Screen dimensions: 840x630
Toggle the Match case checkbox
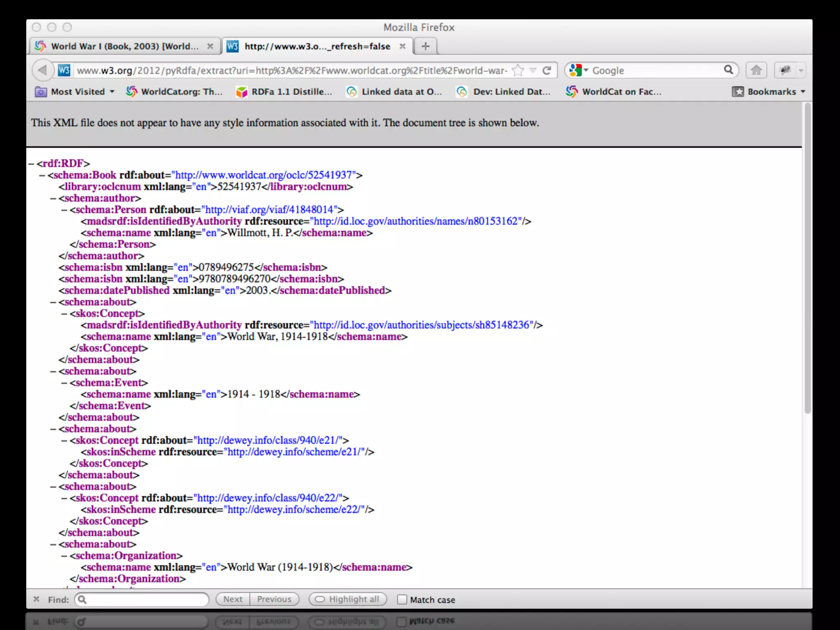click(402, 600)
